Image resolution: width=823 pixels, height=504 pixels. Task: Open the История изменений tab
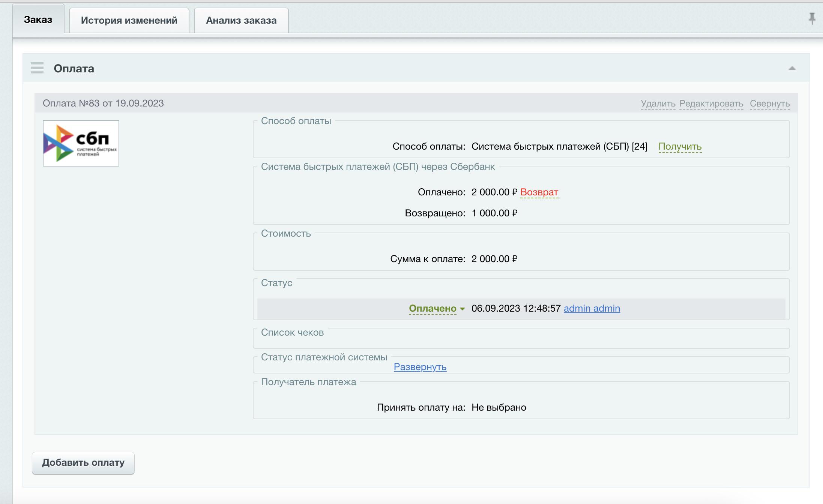pos(129,20)
